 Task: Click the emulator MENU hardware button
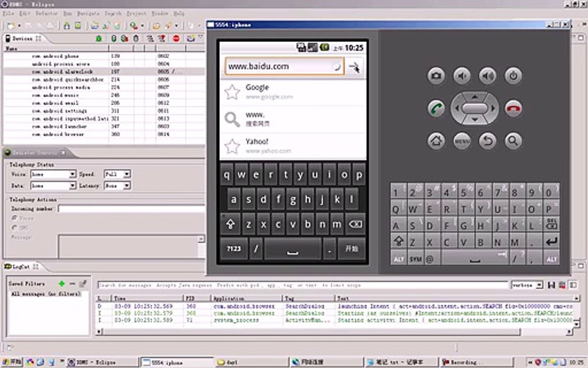coord(462,141)
